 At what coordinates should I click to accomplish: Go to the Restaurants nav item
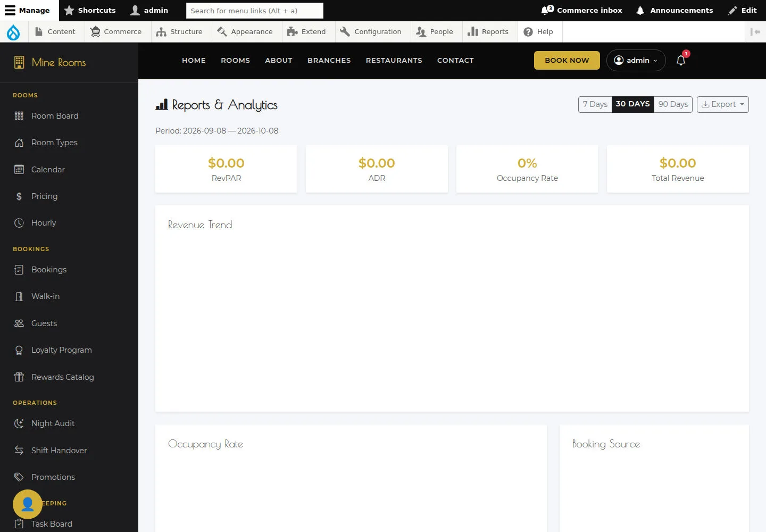(x=394, y=61)
